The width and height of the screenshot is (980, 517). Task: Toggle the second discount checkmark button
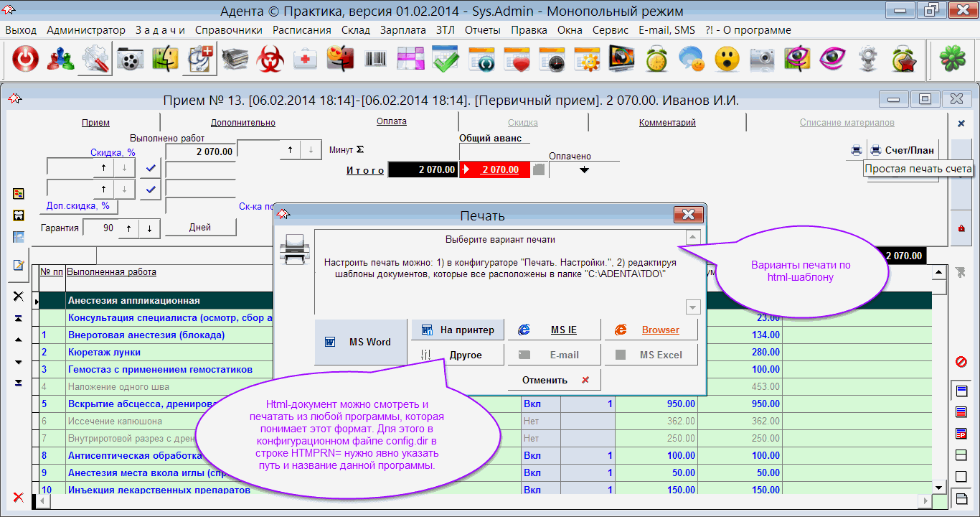point(150,190)
